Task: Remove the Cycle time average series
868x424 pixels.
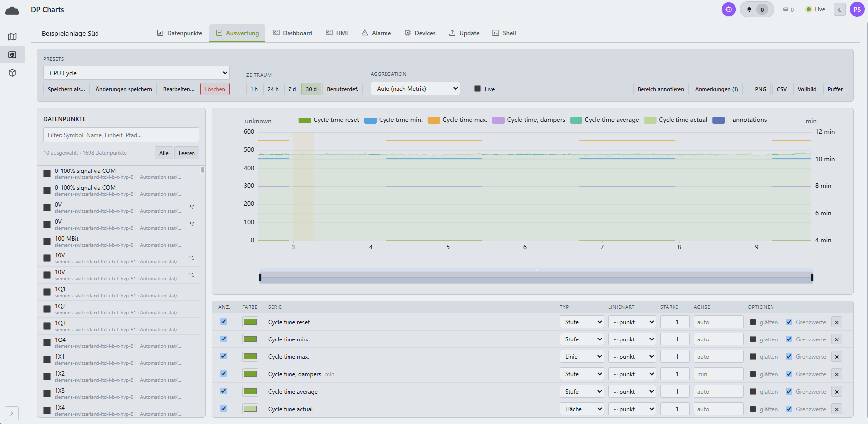Action: [x=837, y=392]
